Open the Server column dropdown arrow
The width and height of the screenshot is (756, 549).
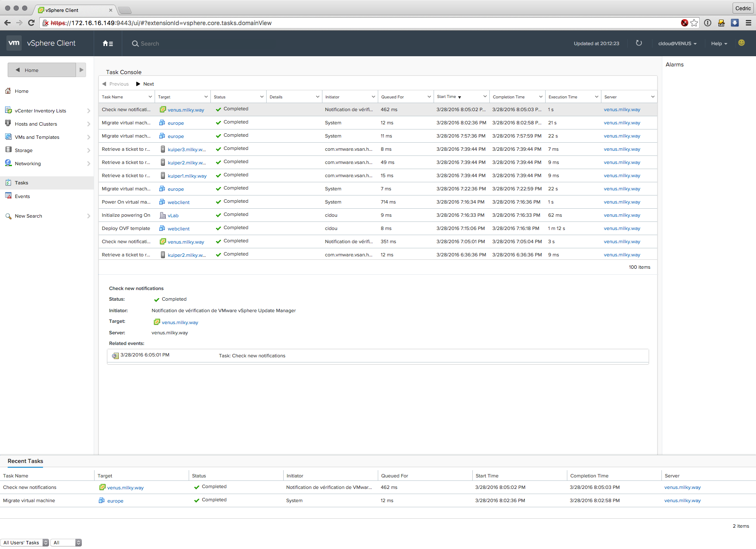[653, 97]
